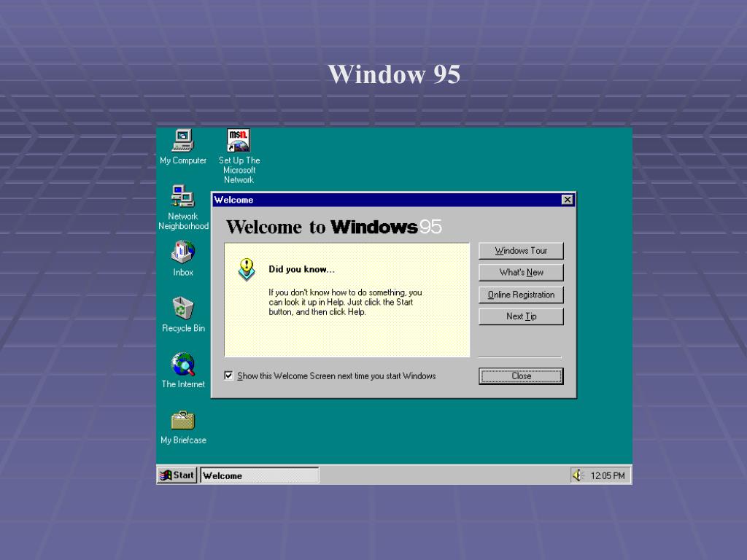Open the Start menu
747x560 pixels.
click(x=177, y=475)
